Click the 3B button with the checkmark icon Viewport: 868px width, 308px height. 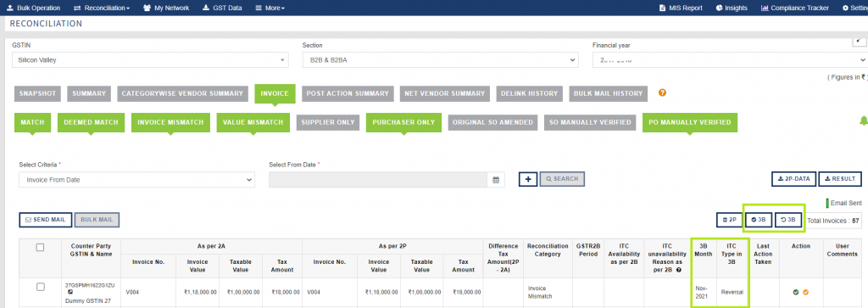point(759,220)
